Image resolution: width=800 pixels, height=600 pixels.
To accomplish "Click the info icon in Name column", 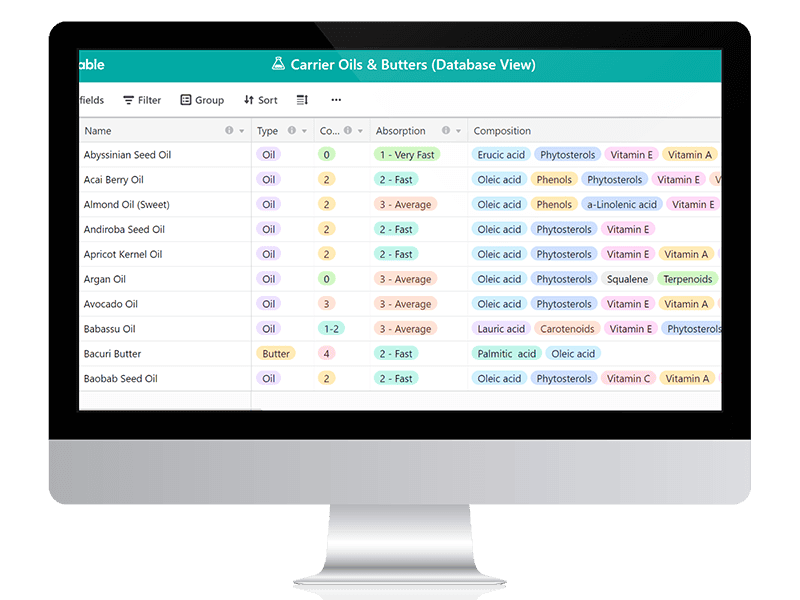I will 229,131.
